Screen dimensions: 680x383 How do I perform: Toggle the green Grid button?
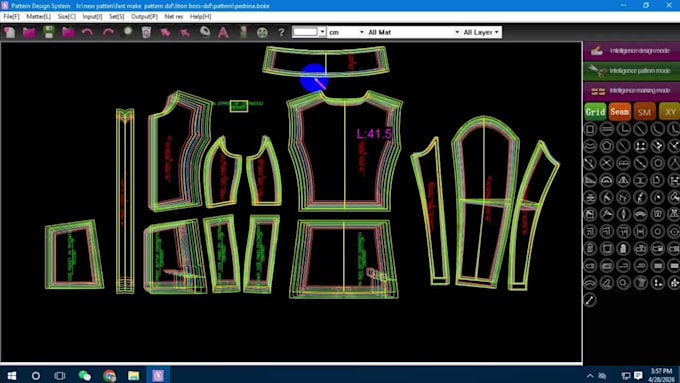pos(595,112)
